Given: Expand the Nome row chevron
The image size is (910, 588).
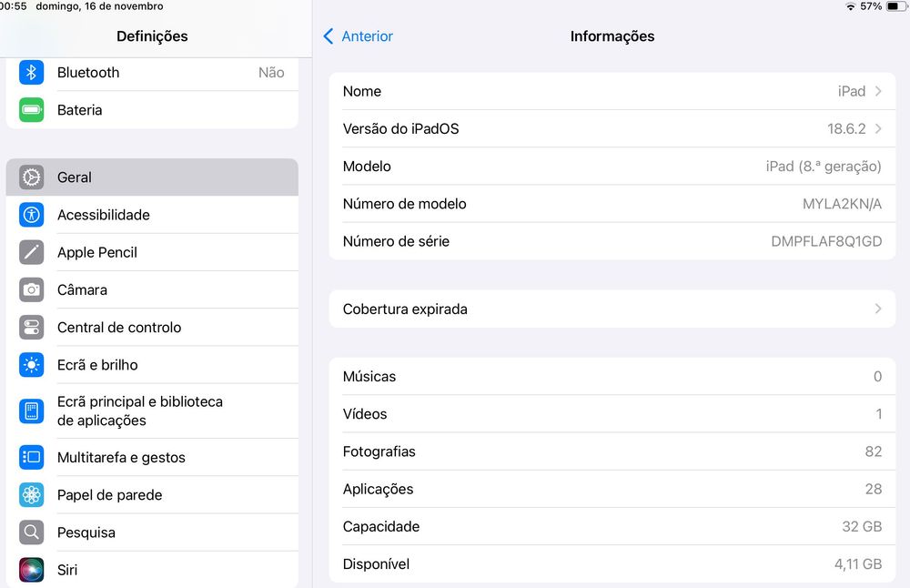Looking at the screenshot, I should coord(878,91).
